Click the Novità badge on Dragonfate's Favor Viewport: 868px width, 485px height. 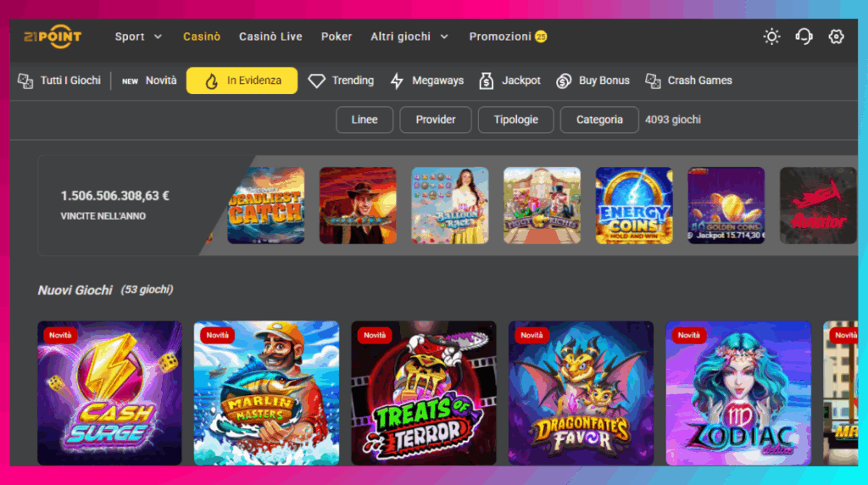[531, 336]
